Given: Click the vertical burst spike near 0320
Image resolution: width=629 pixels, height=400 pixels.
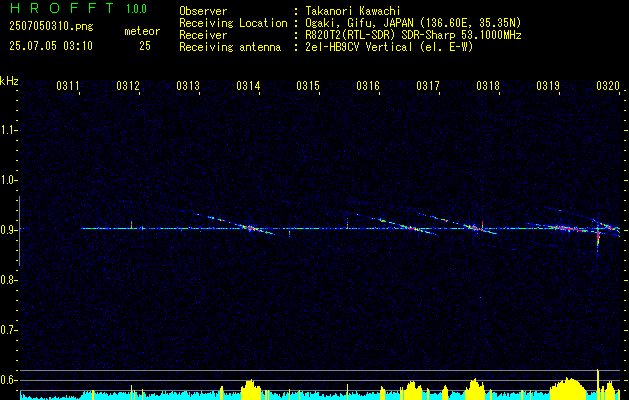Looking at the screenshot, I should pos(598,235).
